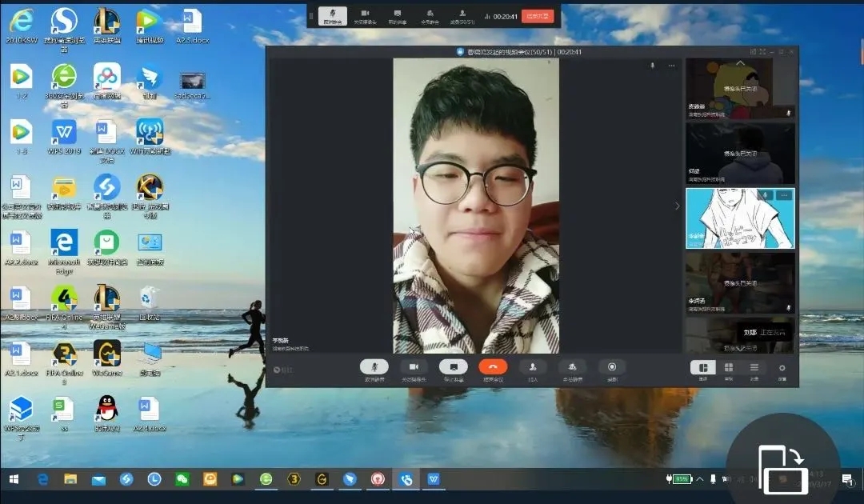Image resolution: width=864 pixels, height=504 pixels.
Task: Open the DingTalk desktop shortcut
Action: click(150, 81)
